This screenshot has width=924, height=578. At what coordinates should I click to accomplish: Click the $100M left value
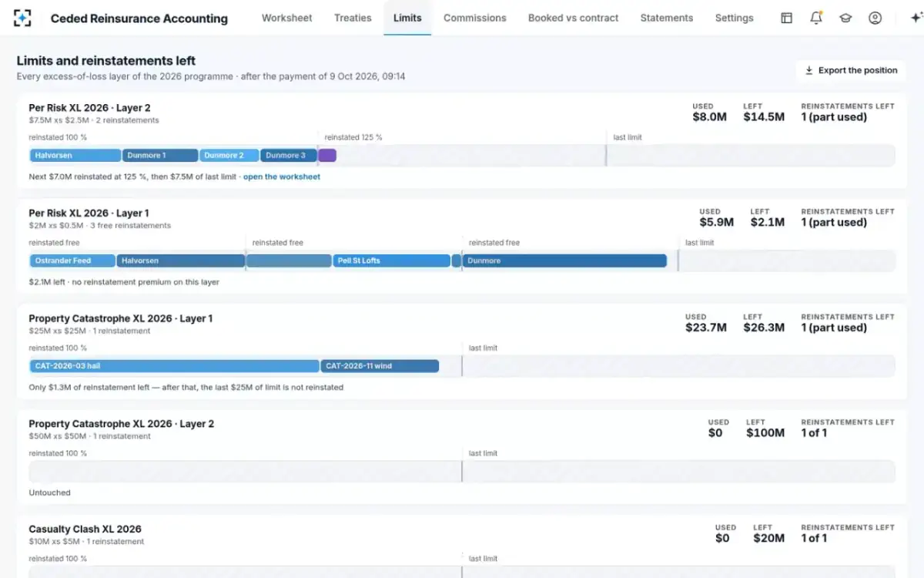click(765, 433)
